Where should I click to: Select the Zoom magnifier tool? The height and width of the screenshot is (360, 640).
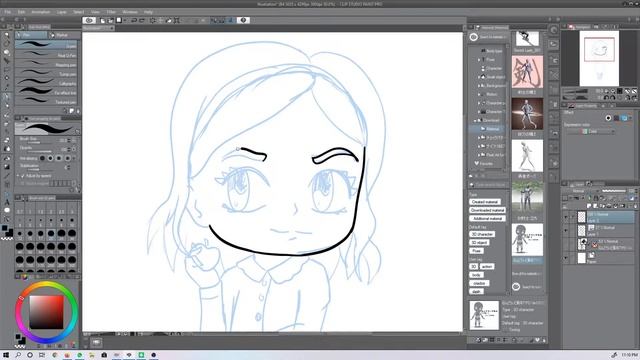point(7,36)
